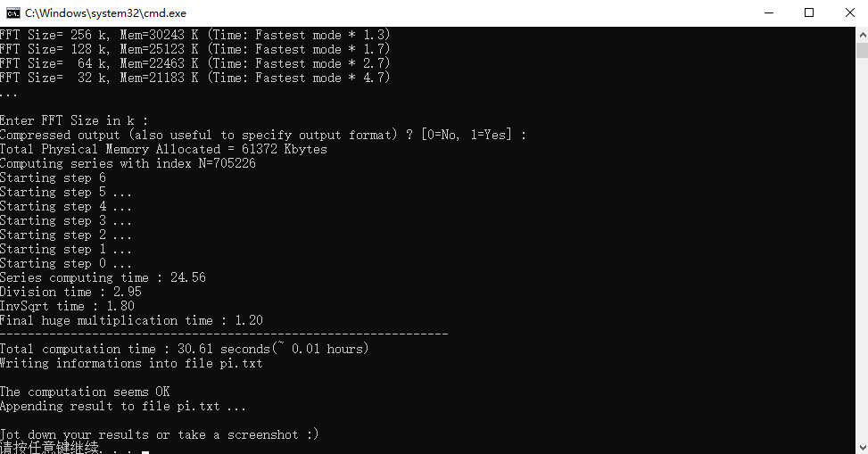Click the 'Starting step 6' line

(x=53, y=177)
